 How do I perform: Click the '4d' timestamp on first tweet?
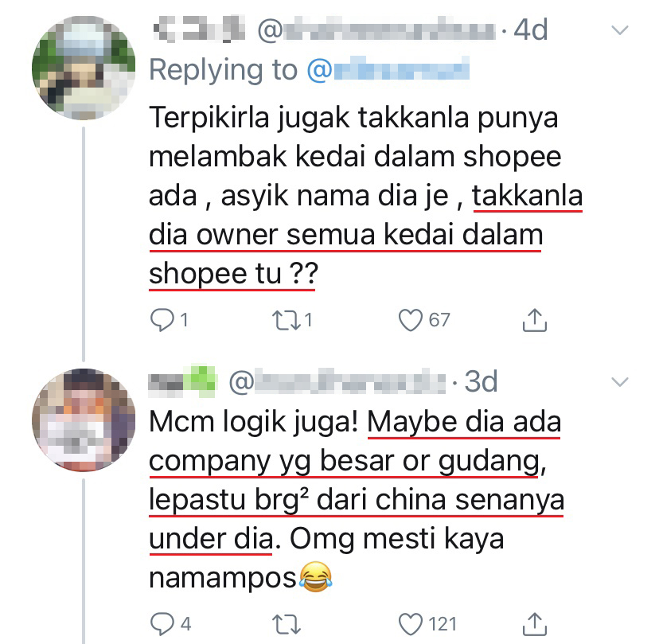pos(529,32)
